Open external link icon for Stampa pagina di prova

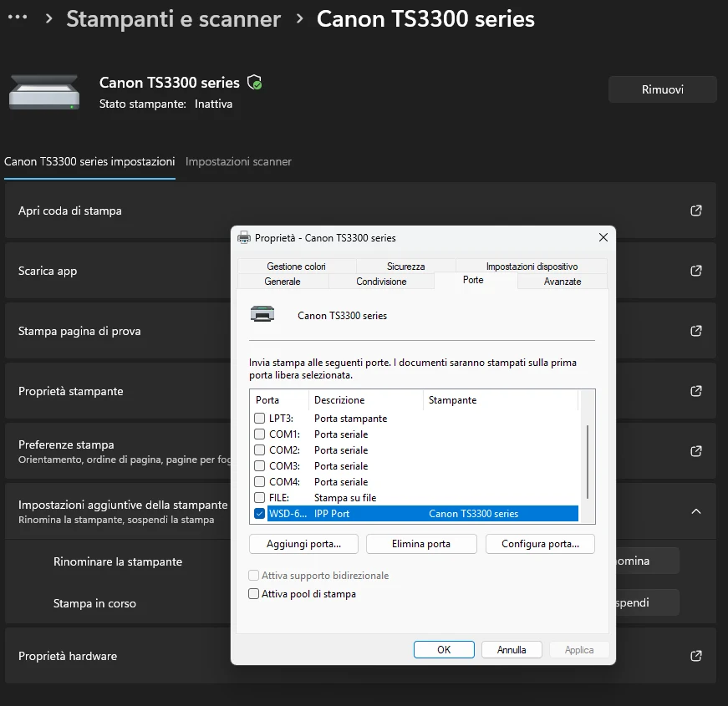pyautogui.click(x=696, y=331)
